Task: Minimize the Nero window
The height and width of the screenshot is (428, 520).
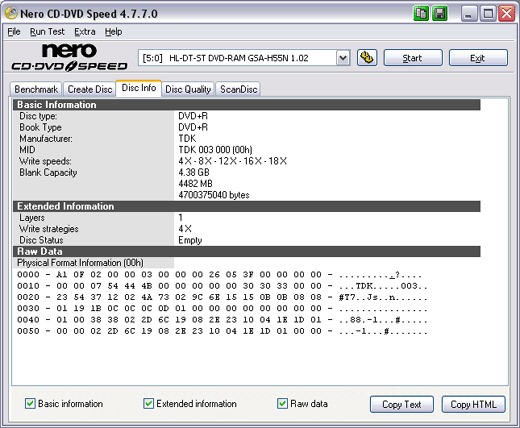Action: click(x=469, y=14)
